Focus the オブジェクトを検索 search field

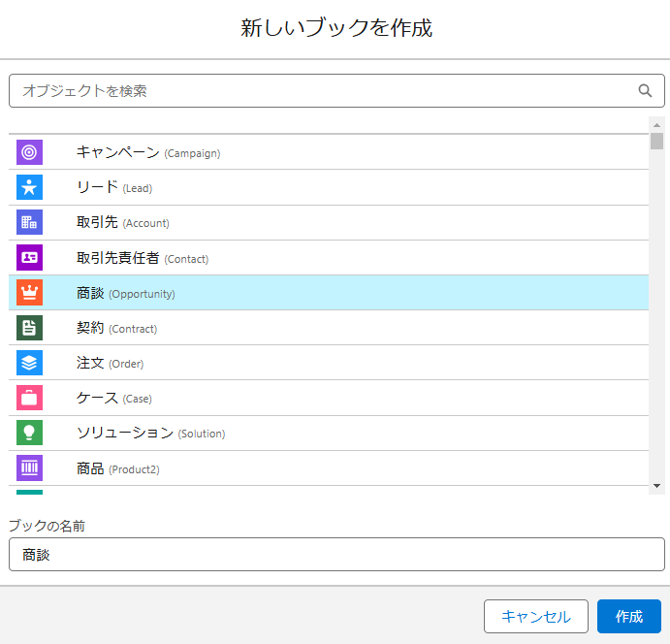pyautogui.click(x=336, y=90)
